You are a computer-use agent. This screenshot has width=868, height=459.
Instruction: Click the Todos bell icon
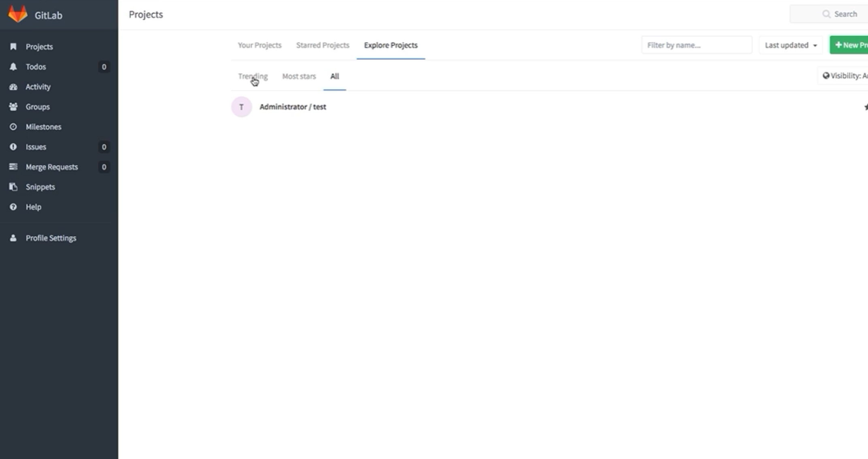click(13, 66)
